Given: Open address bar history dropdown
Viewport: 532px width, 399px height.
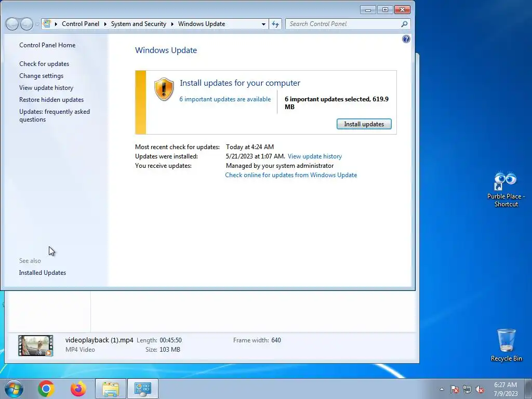Looking at the screenshot, I should pyautogui.click(x=263, y=24).
